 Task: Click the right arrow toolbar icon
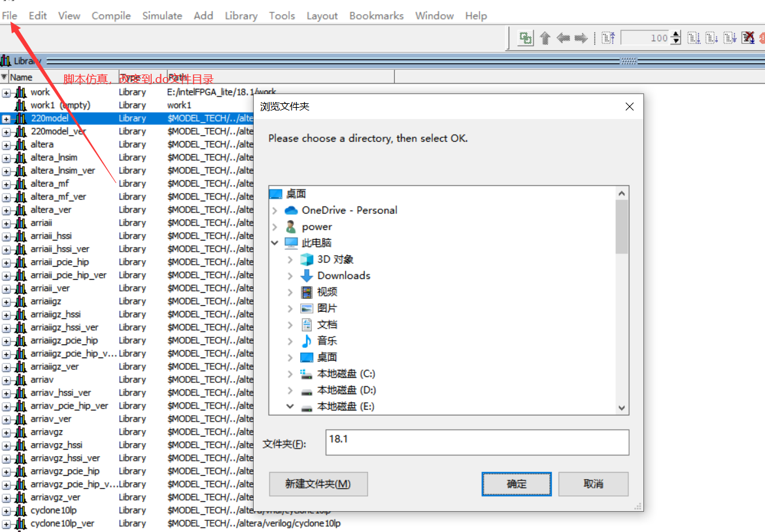581,38
